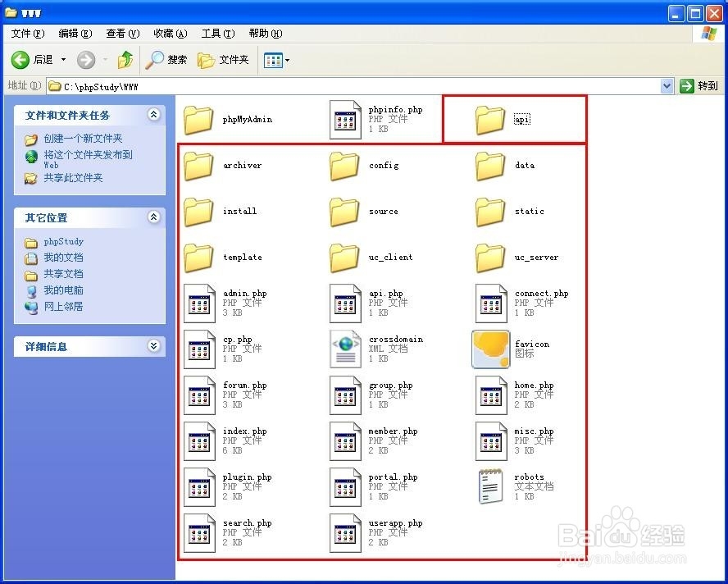Screen dimensions: 728x584
Task: Open phpStudy in Other Places
Action: 63,242
